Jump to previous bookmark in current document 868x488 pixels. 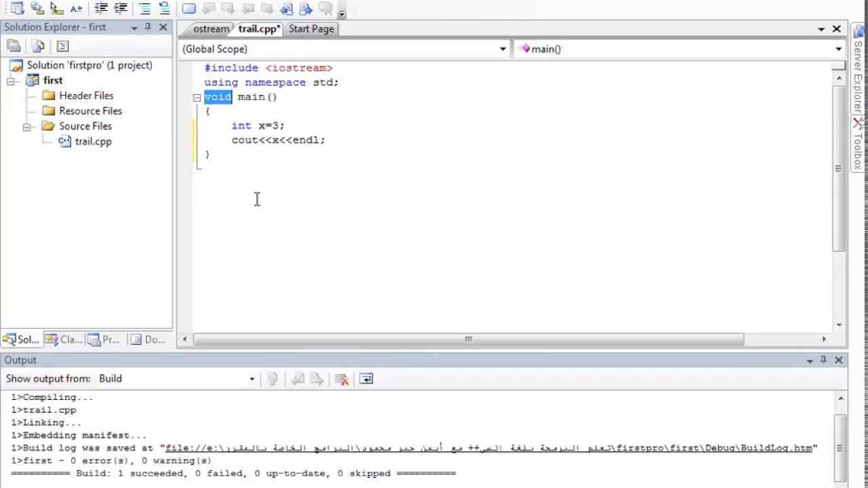pyautogui.click(x=209, y=9)
